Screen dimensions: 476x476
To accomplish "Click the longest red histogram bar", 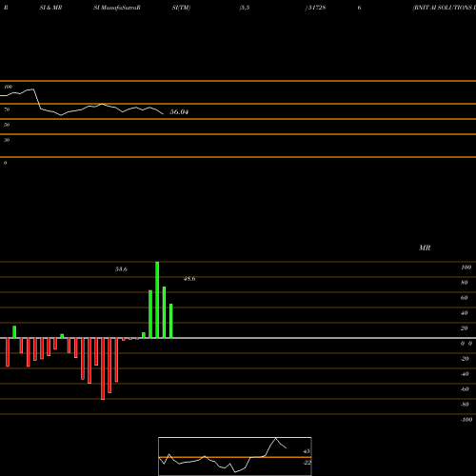I will (x=103, y=368).
